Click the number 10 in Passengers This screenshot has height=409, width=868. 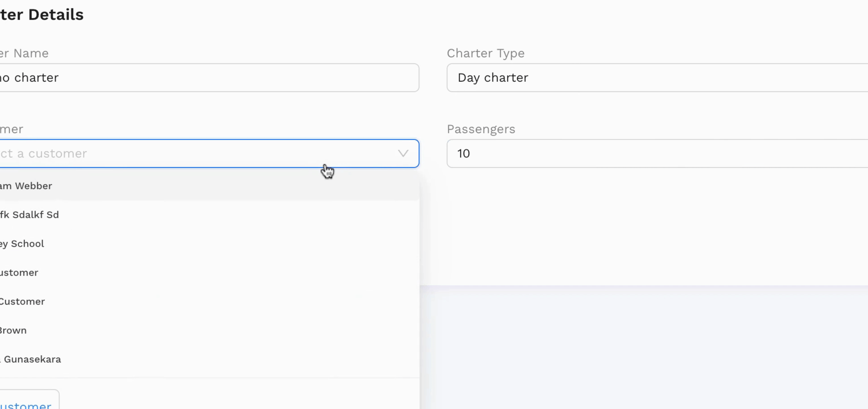pyautogui.click(x=463, y=154)
